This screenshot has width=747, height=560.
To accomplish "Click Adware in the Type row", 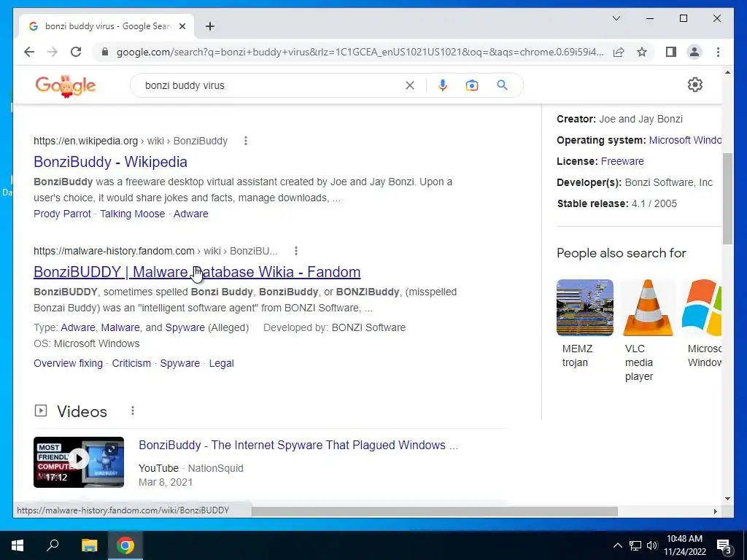I will (77, 327).
